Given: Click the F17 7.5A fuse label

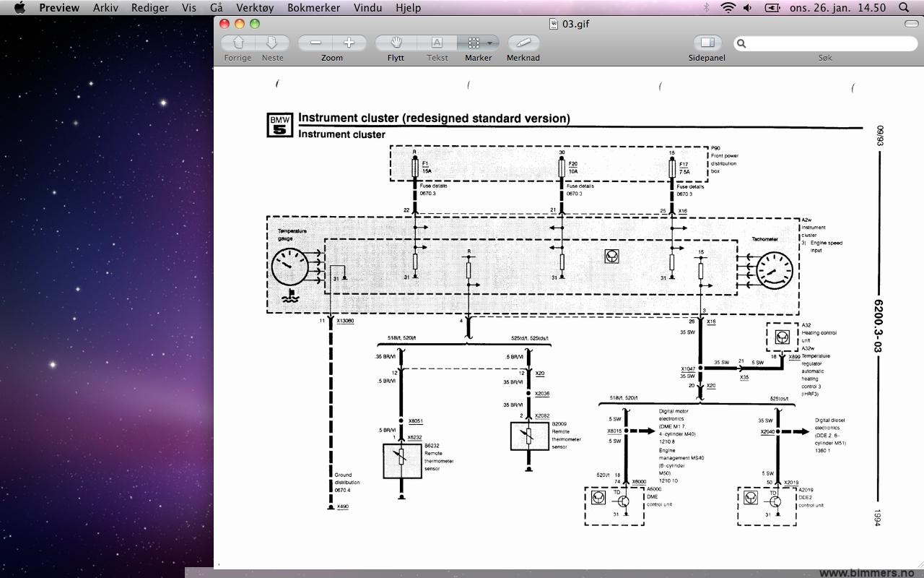Looking at the screenshot, I should (685, 168).
